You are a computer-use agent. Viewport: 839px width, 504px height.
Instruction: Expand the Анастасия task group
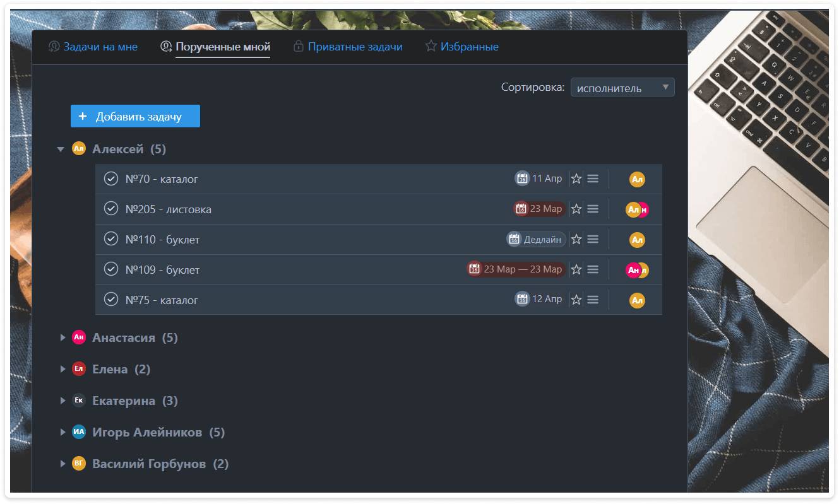(x=62, y=338)
